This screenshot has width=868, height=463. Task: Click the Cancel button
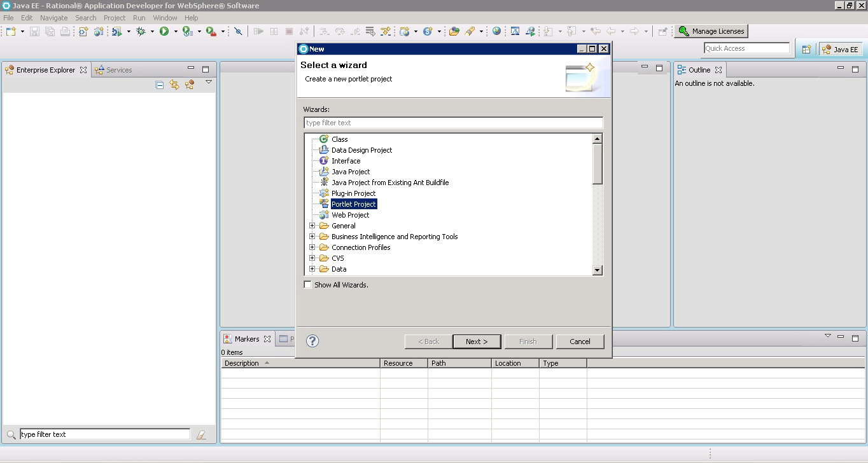(x=580, y=342)
